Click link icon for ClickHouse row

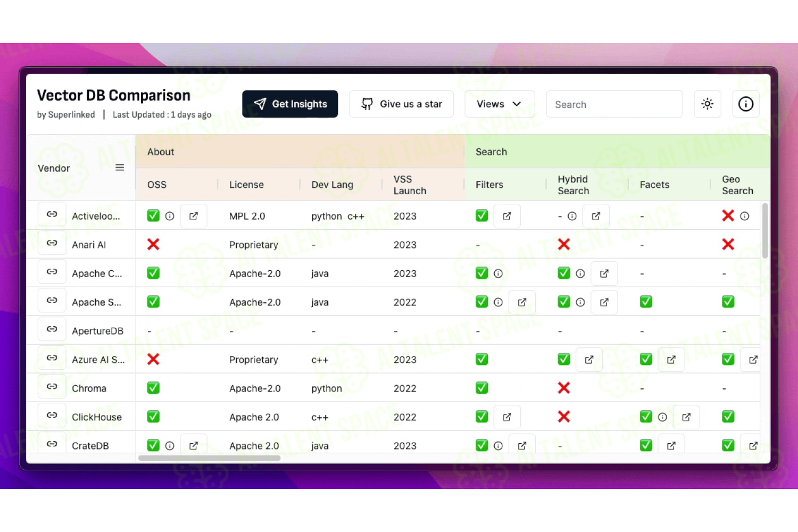pyautogui.click(x=52, y=415)
